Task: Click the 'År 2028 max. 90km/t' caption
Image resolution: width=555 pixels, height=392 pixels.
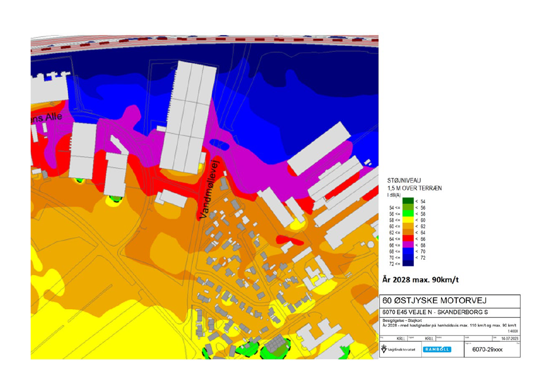Action: pyautogui.click(x=420, y=280)
